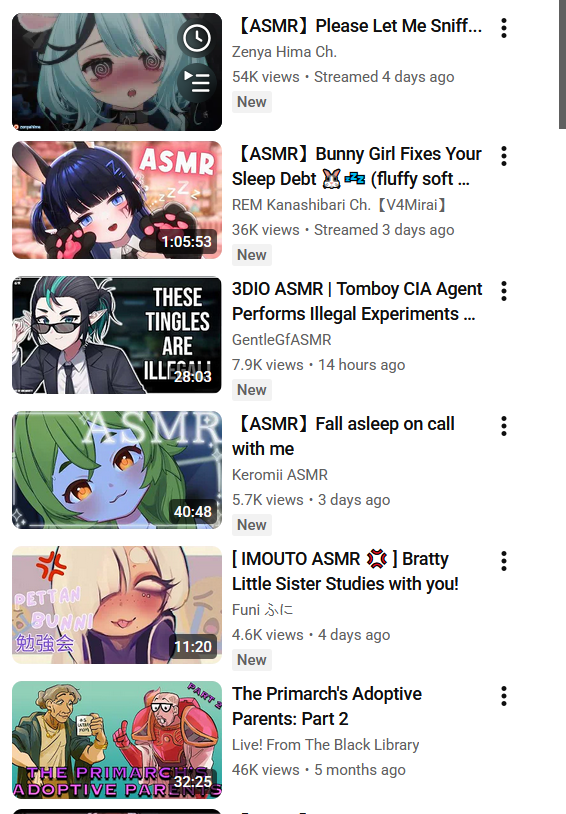Click Add to queue icon on first thumbnail
Image resolution: width=566 pixels, height=814 pixels.
(197, 82)
